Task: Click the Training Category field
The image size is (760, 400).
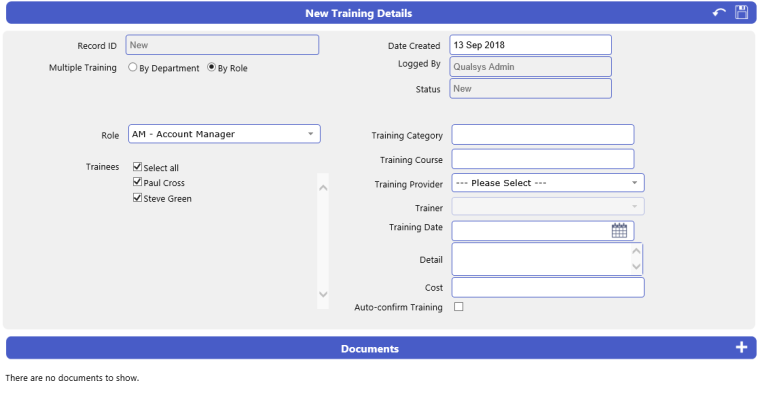Action: tap(542, 135)
